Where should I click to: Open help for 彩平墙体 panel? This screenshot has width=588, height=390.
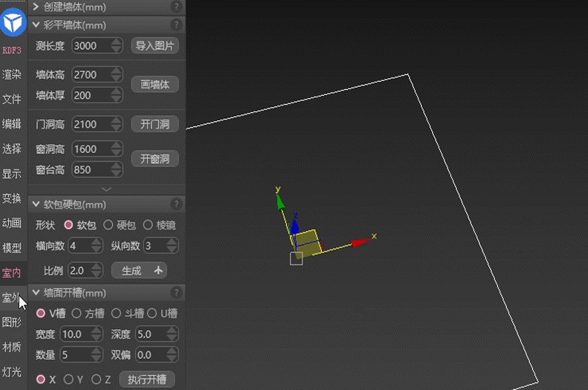176,25
